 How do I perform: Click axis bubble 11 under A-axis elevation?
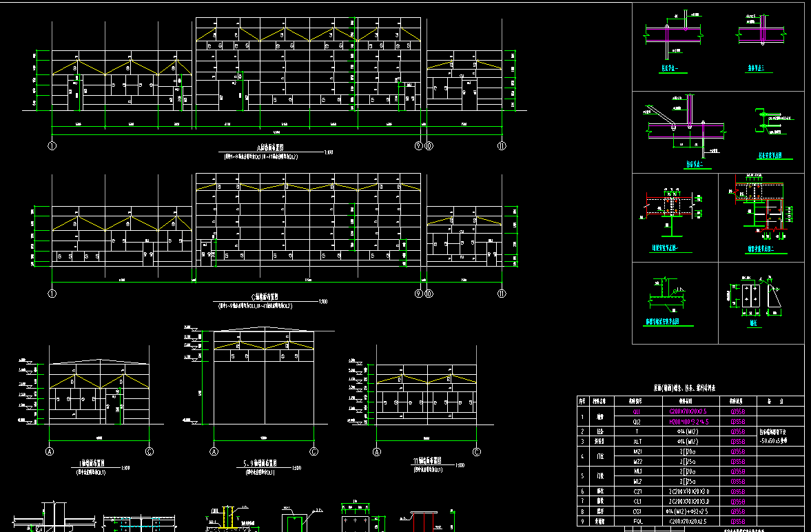pos(502,145)
